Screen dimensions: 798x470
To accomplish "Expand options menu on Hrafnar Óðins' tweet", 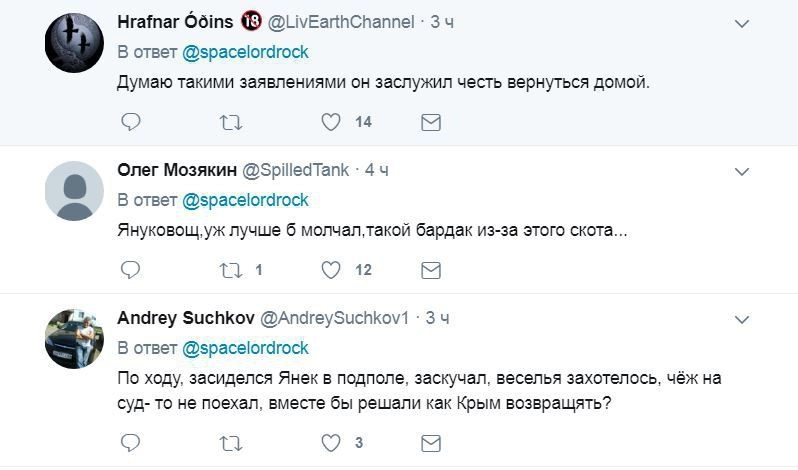I will tap(742, 22).
